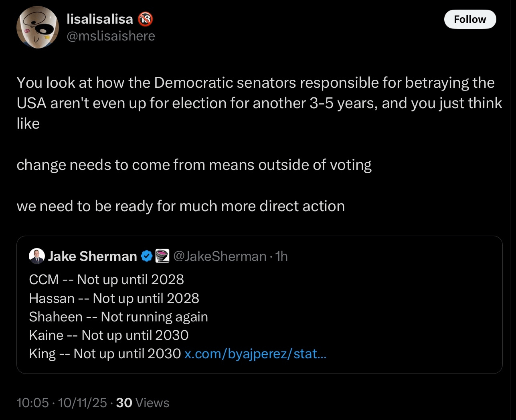
Task: Open lisalisalisa's profile avatar
Action: (x=37, y=27)
